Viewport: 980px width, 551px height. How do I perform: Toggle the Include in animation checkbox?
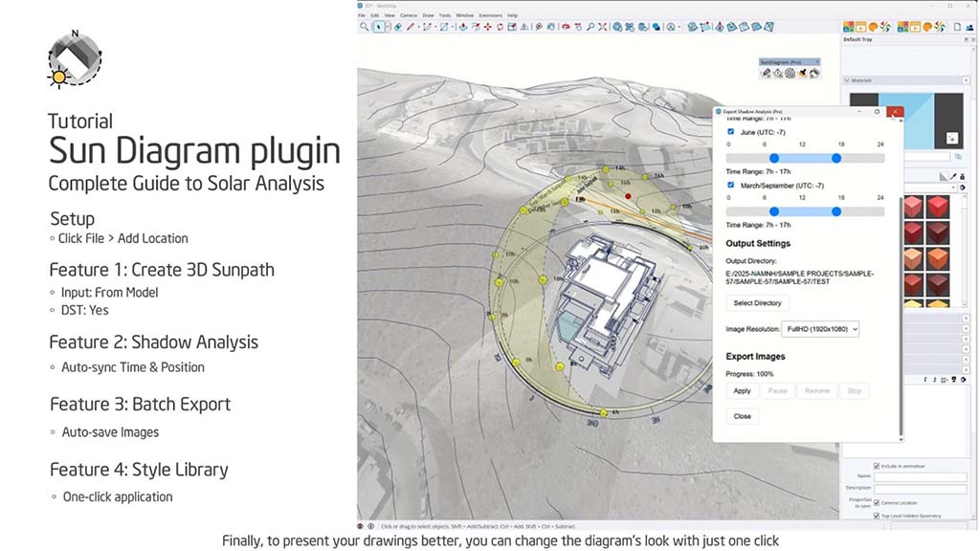(x=877, y=466)
